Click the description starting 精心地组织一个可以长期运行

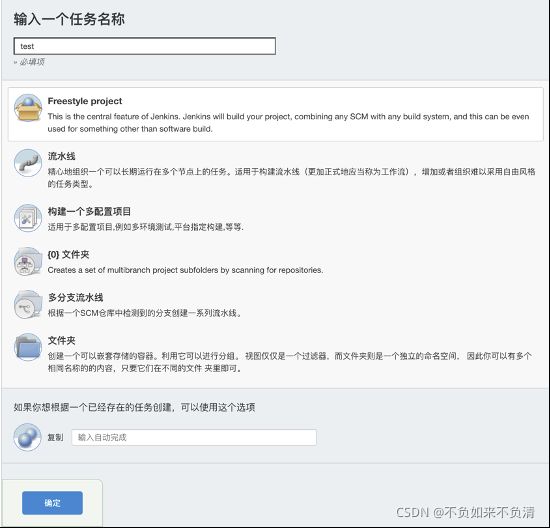(291, 178)
